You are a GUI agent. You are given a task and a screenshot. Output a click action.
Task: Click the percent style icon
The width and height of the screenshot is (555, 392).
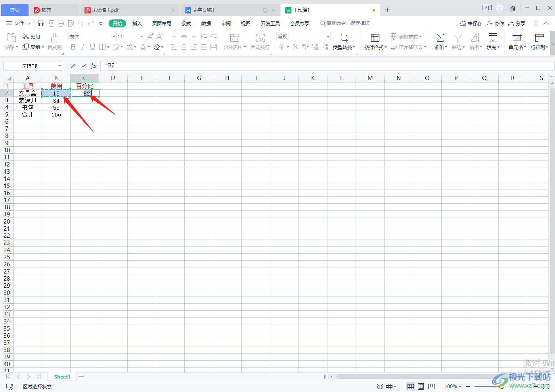(x=295, y=47)
